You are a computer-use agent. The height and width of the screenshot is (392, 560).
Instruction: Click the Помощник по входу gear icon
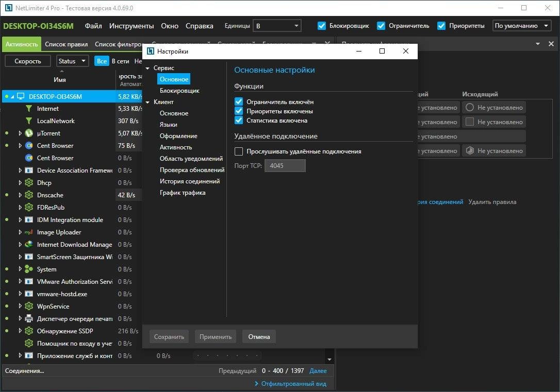28,344
